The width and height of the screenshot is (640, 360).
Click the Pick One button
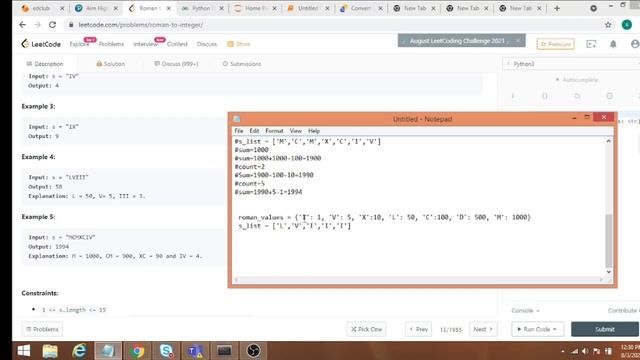click(x=367, y=329)
